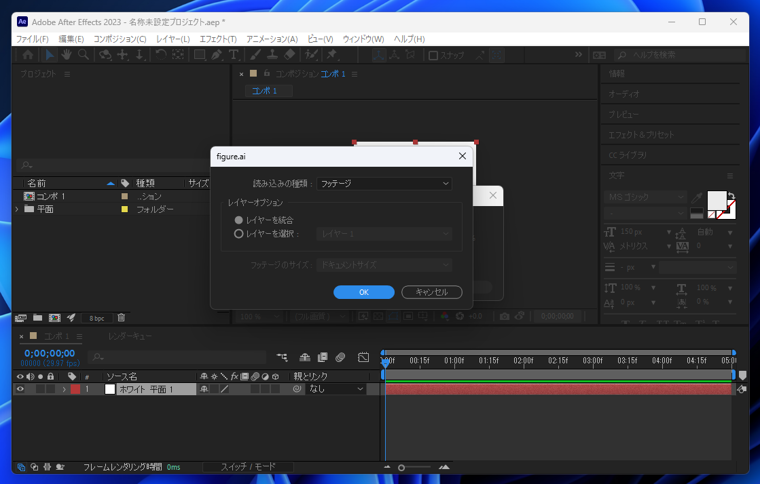The height and width of the screenshot is (484, 760).
Task: Select the レイヤーを統合 radio button
Action: (238, 220)
